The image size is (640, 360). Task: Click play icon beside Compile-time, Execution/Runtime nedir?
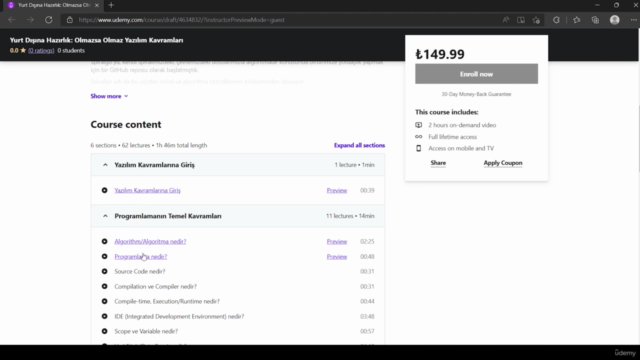click(104, 301)
